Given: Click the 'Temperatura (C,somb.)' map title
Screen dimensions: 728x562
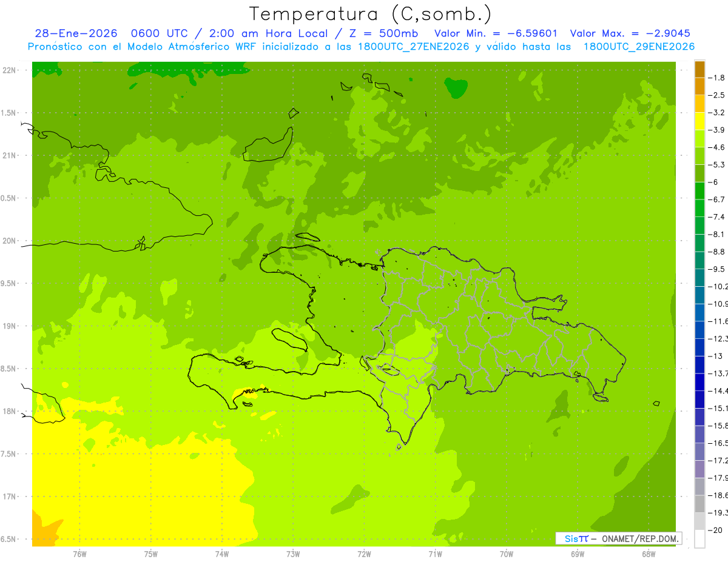Looking at the screenshot, I should (371, 14).
